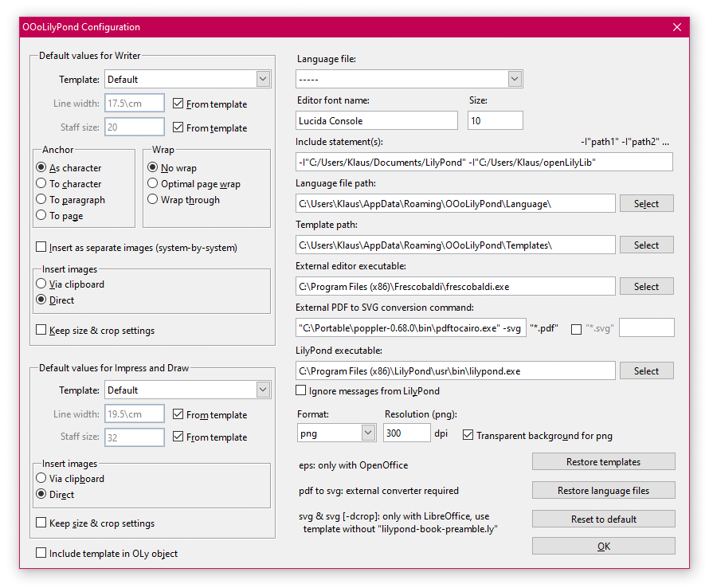Click Select button for External editor executable

pyautogui.click(x=646, y=286)
